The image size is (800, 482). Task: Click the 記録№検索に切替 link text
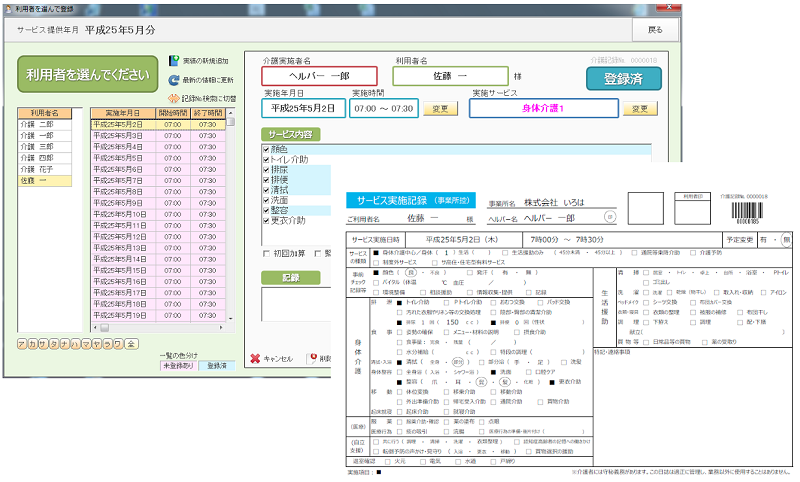tap(209, 98)
